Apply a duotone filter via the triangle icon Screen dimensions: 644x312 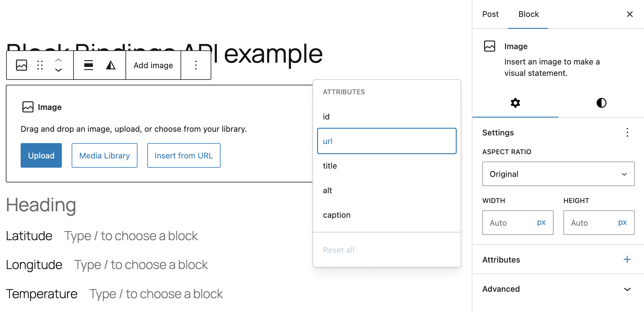click(110, 65)
